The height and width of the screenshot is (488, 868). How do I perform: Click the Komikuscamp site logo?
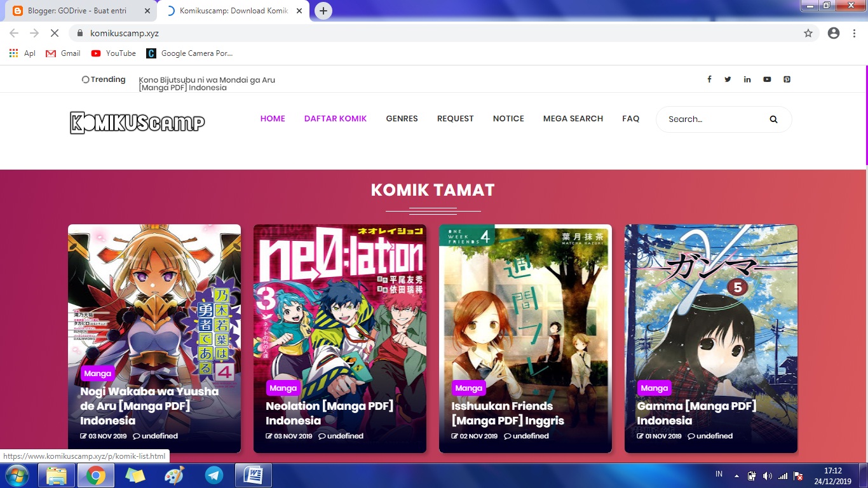[137, 123]
